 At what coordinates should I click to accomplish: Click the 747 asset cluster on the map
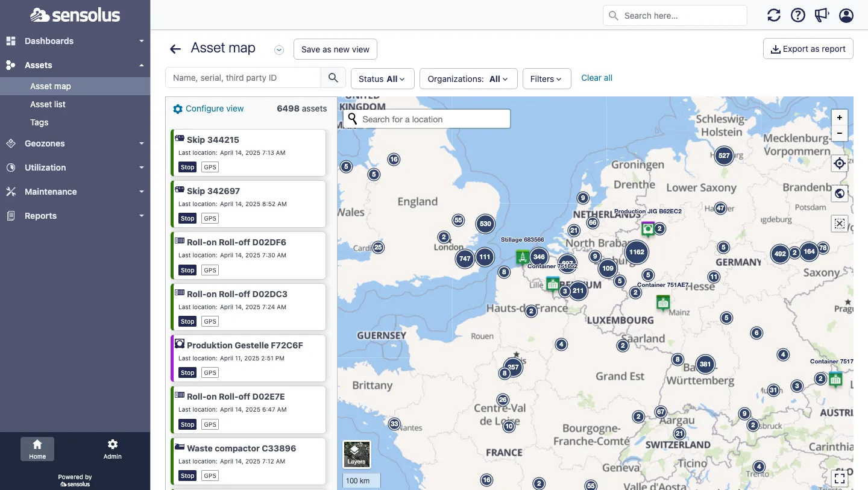tap(465, 259)
